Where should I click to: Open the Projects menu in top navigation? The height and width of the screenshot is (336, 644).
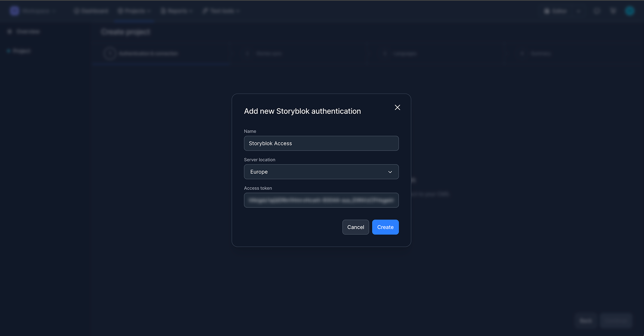coord(134,11)
